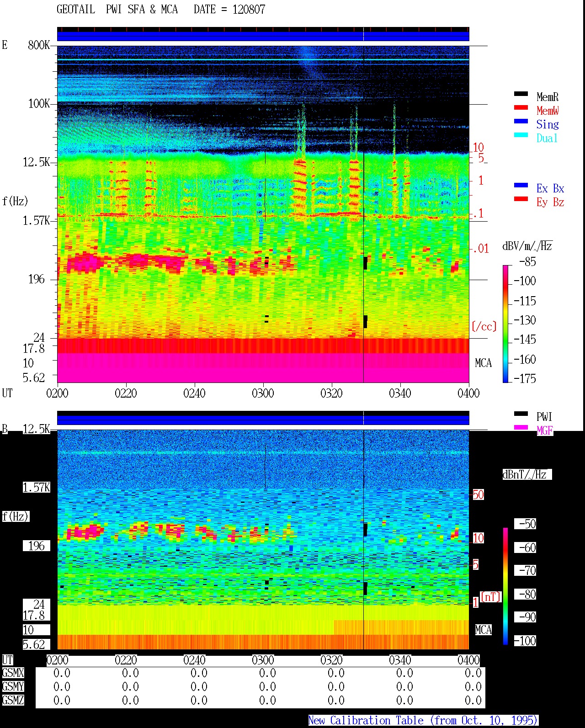The height and width of the screenshot is (728, 585).
Task: Select the 'Ey Bz' legend label
Action: (550, 202)
